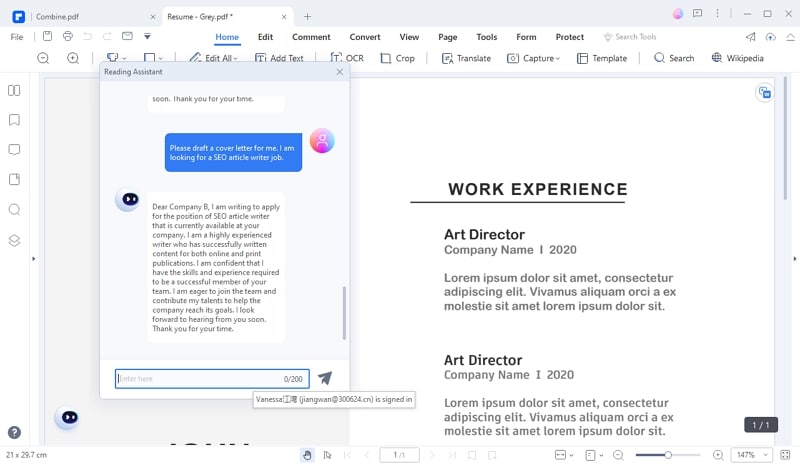Click the Add Text tool
Screen dimensions: 800x465
coord(279,58)
